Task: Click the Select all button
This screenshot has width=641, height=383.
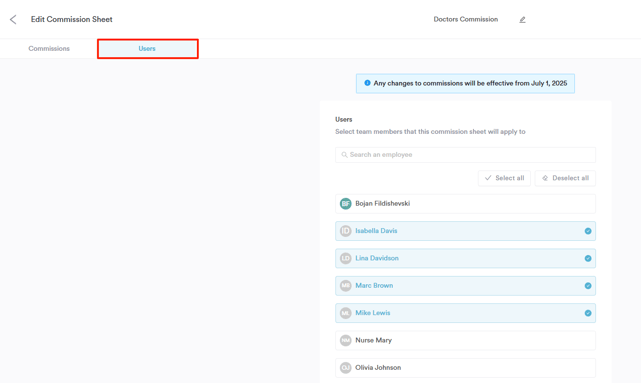Action: click(504, 178)
